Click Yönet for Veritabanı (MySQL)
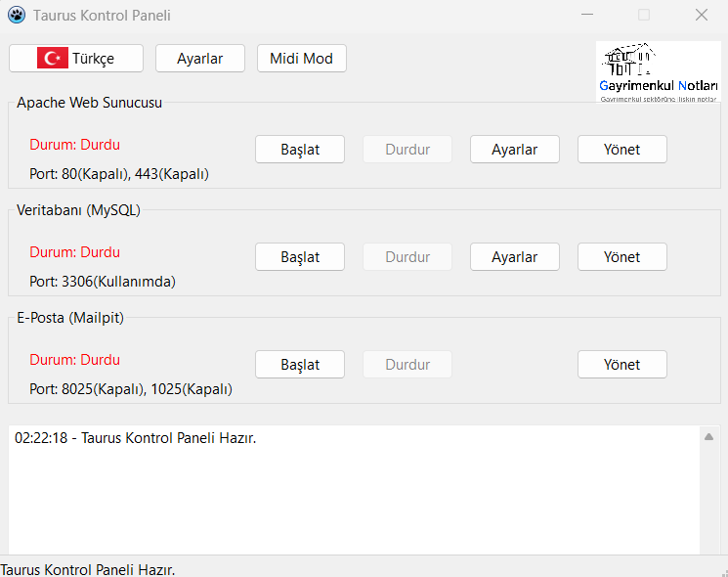Image resolution: width=728 pixels, height=577 pixels. tap(622, 257)
